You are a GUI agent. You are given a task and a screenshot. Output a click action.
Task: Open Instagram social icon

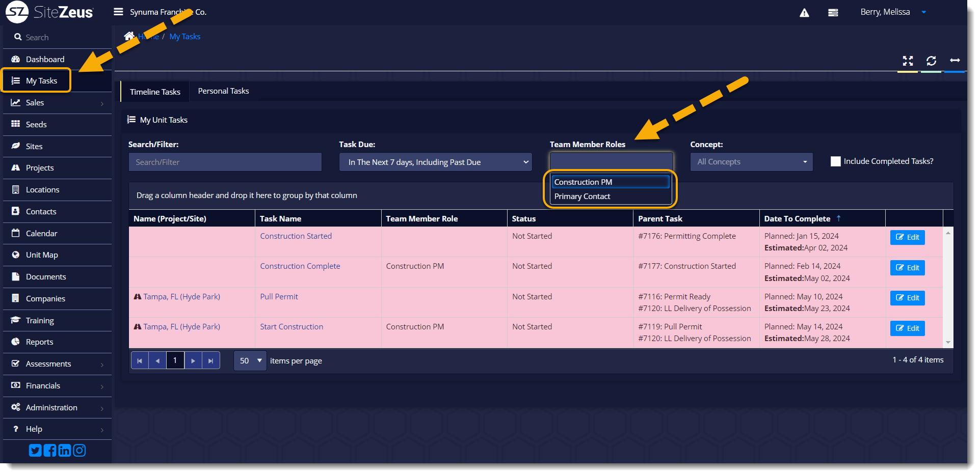pos(80,451)
